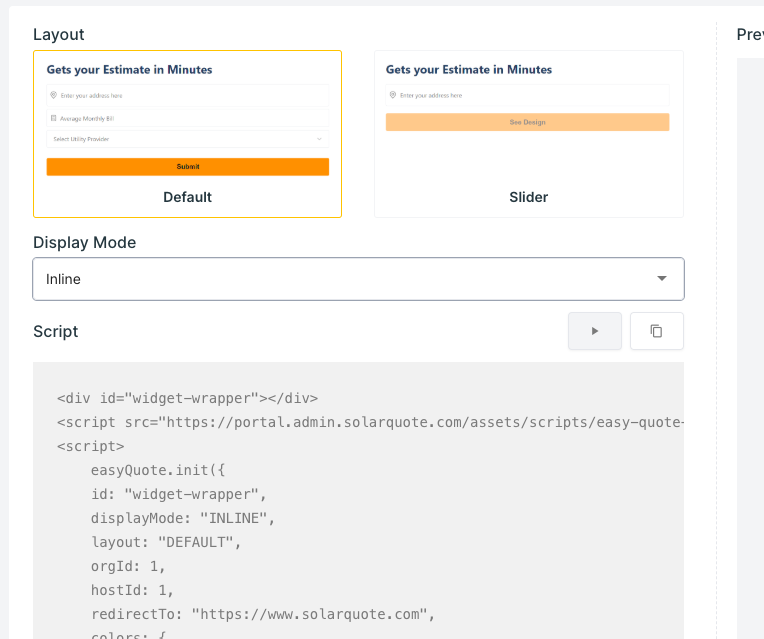Click the play icon beside Script
The image size is (764, 639).
pyautogui.click(x=595, y=331)
